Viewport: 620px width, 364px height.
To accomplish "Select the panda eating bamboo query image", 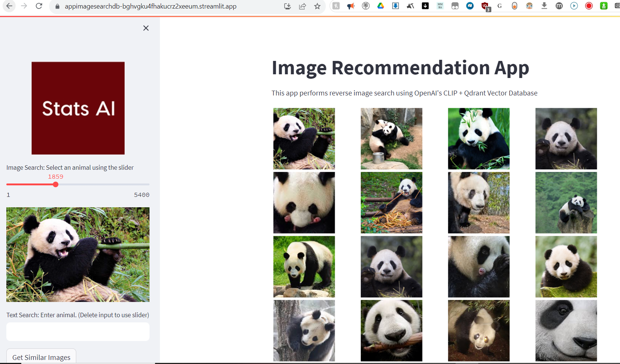I will tap(78, 254).
